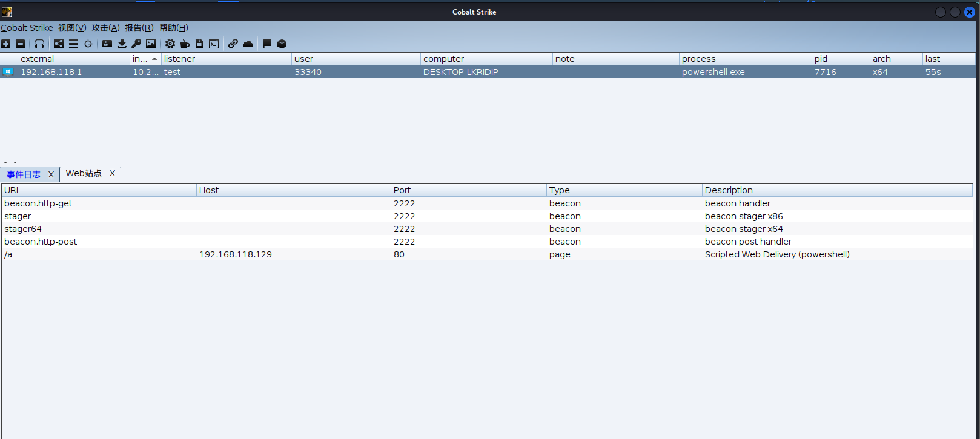This screenshot has width=980, height=439.
Task: Click the Windows beacon icon in the session row
Action: (8, 72)
